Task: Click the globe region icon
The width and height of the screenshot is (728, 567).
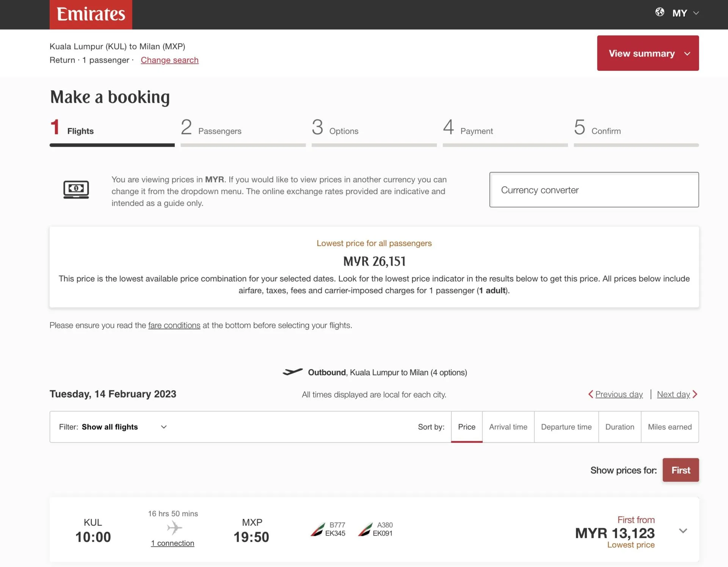Action: click(659, 12)
